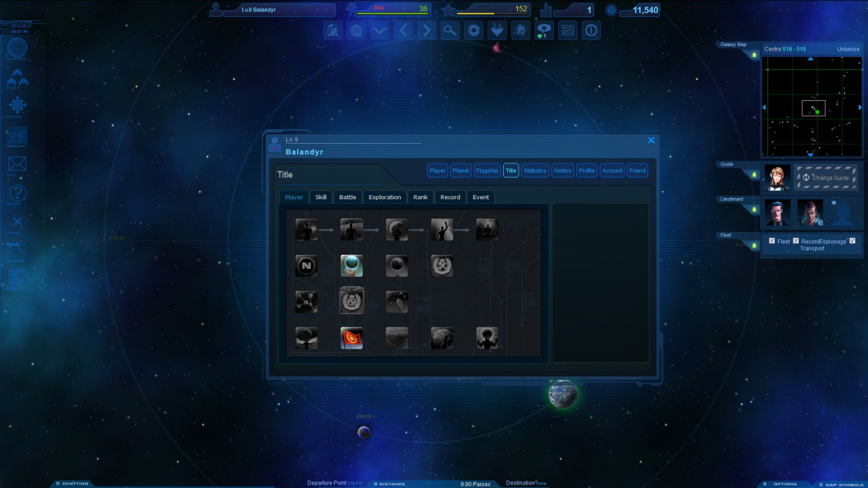Click the previous arrow toolbar icon
This screenshot has width=868, height=488.
tap(403, 30)
